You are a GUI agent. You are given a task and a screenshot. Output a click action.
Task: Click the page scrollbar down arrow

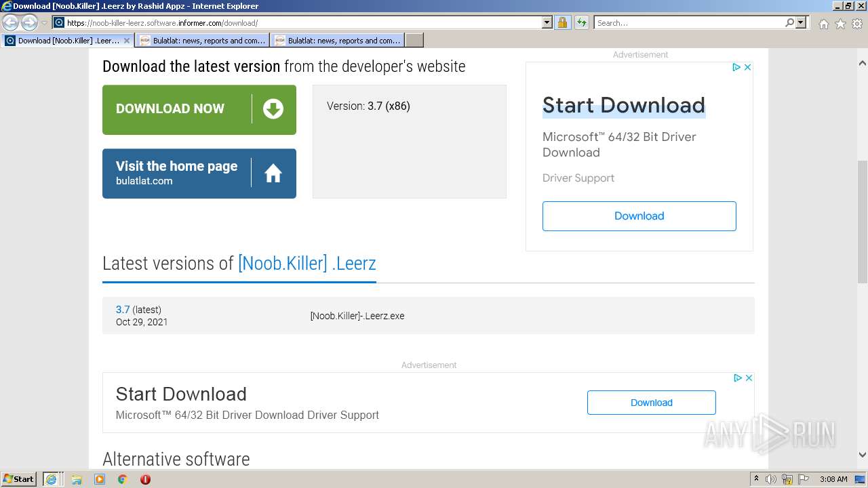point(863,455)
